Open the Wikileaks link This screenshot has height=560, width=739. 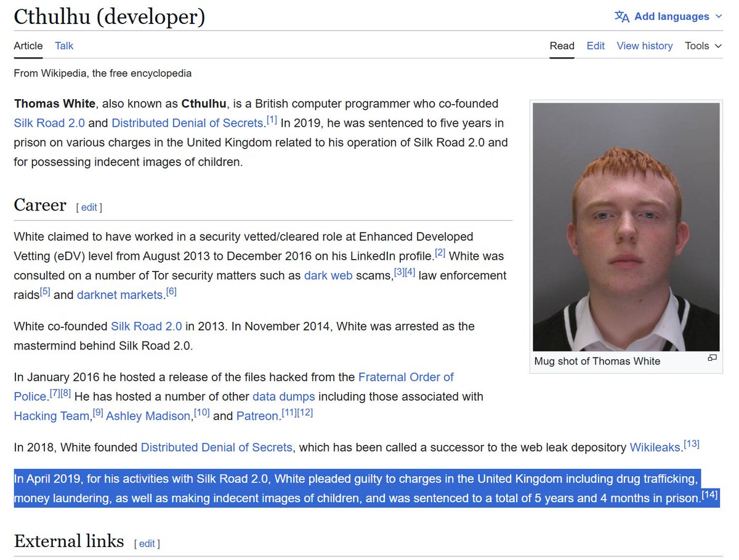656,447
